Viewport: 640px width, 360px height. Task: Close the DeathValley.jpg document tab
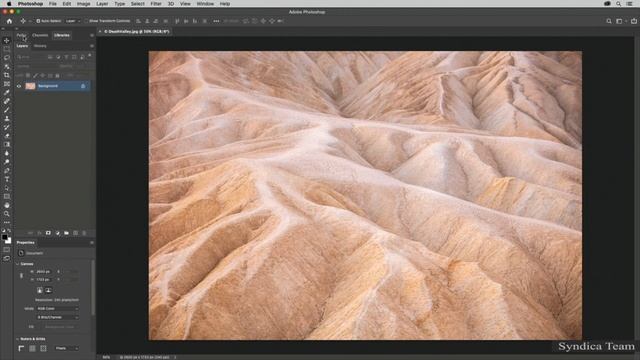(100, 31)
